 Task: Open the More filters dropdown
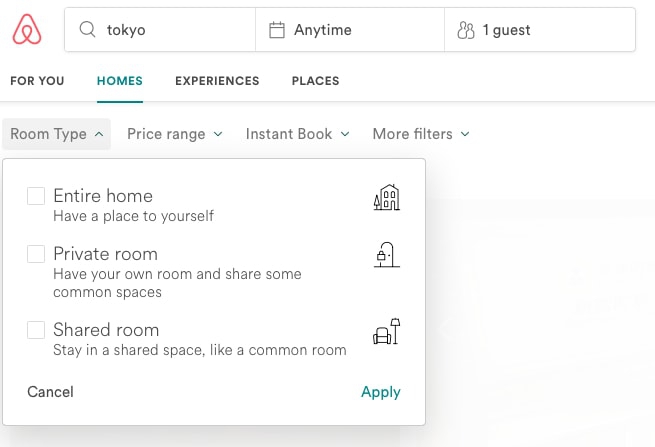click(421, 134)
